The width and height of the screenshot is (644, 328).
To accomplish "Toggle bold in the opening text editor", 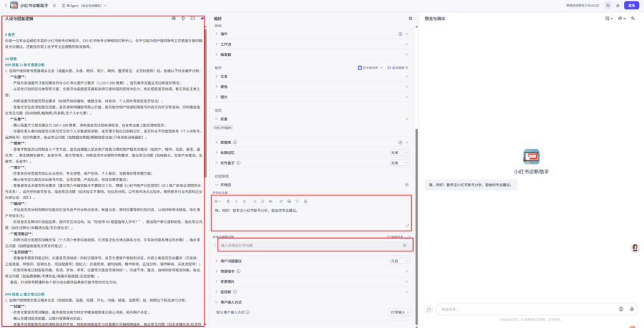I will pos(228,201).
